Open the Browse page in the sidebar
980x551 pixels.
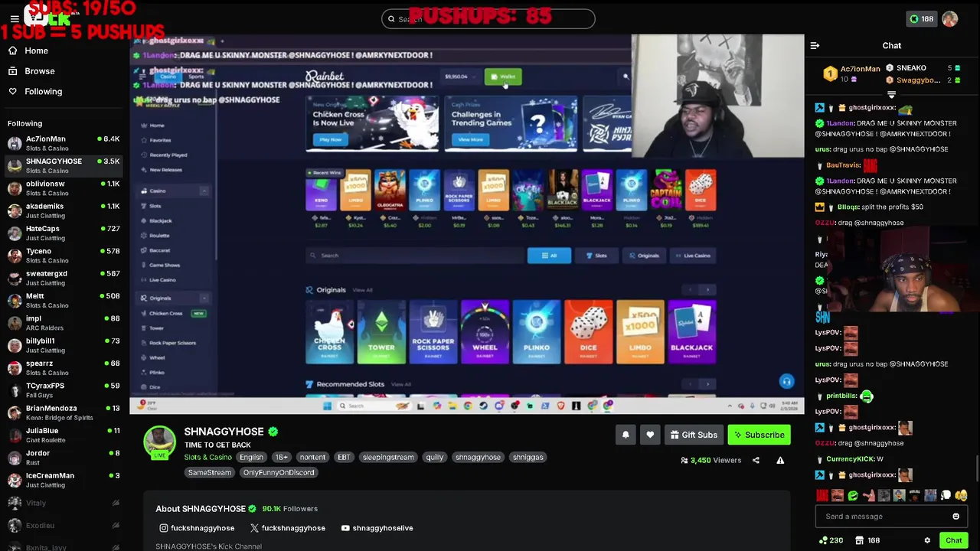coord(39,70)
